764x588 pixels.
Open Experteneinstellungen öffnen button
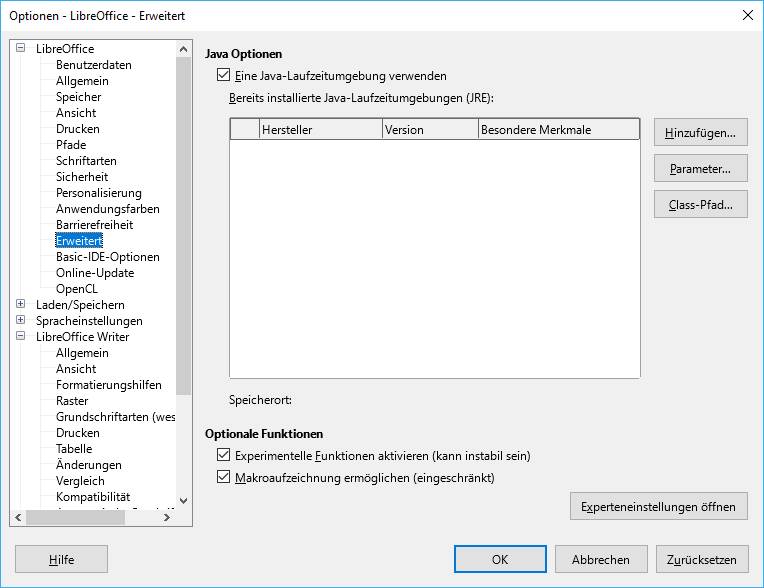point(658,506)
